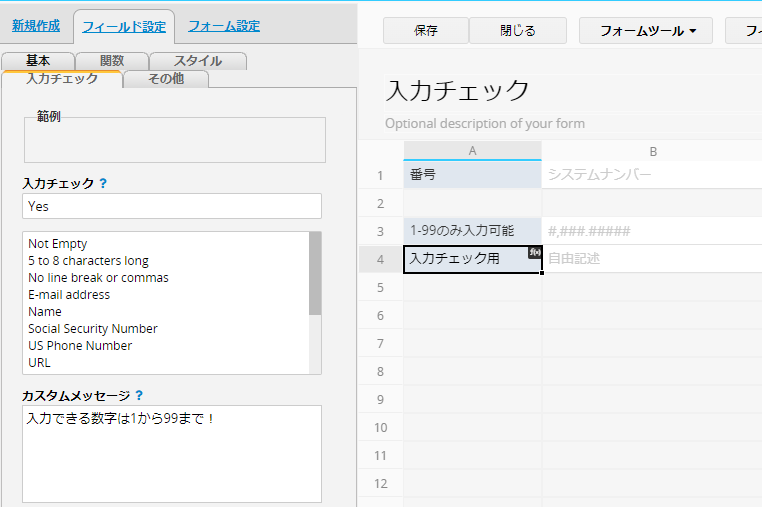Pick 'Not Empty' from the validation list
This screenshot has width=762, height=507.
[58, 244]
